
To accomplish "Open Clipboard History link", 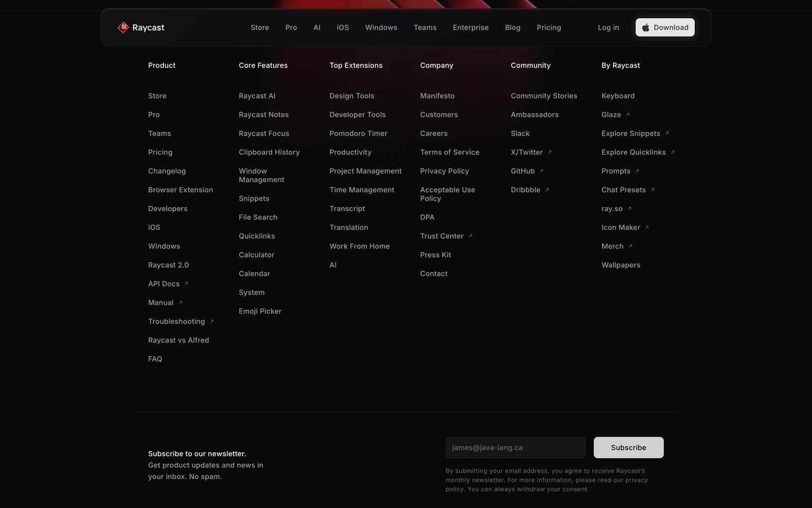I will [269, 152].
